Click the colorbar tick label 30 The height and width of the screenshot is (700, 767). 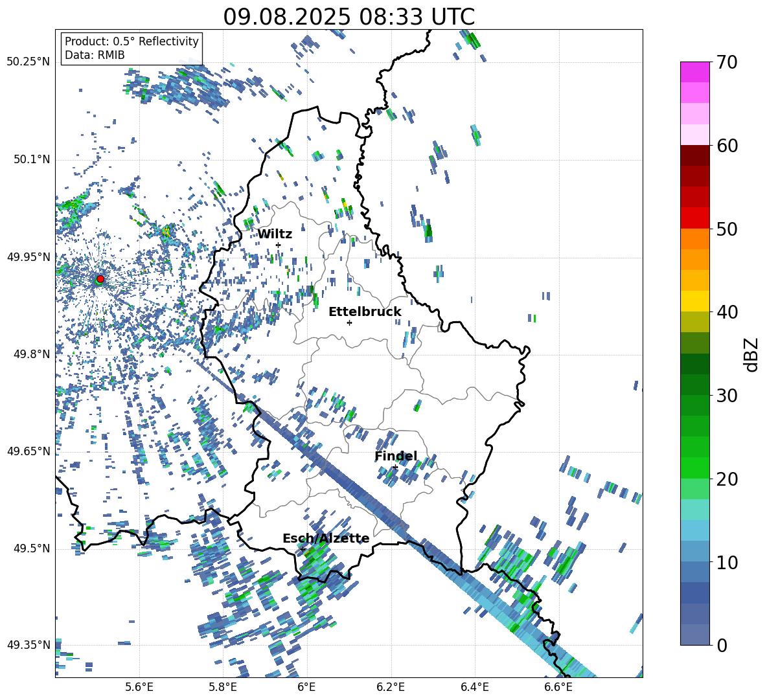[727, 396]
